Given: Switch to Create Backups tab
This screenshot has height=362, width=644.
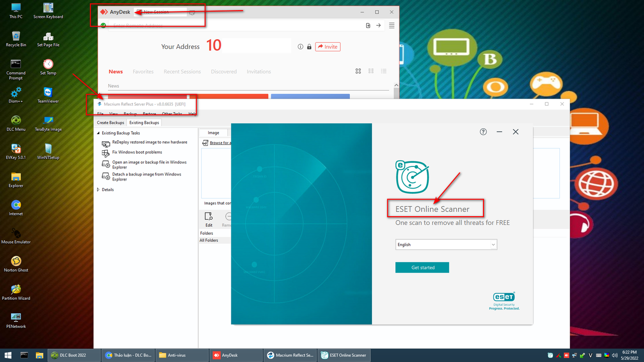Looking at the screenshot, I should tap(111, 123).
